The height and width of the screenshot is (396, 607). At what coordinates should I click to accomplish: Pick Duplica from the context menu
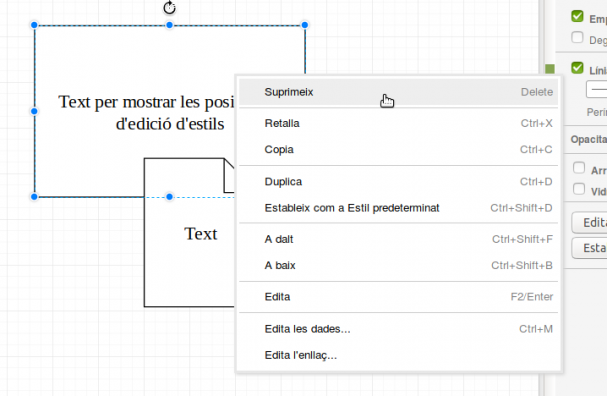click(x=398, y=182)
